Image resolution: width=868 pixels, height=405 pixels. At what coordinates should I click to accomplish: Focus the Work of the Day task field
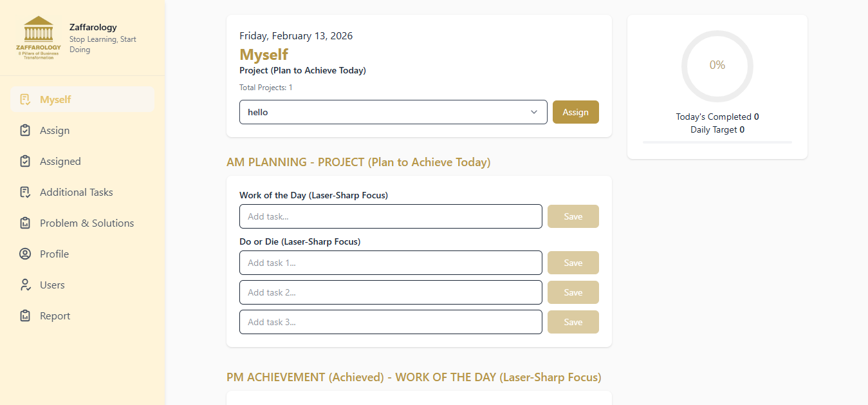pyautogui.click(x=391, y=216)
